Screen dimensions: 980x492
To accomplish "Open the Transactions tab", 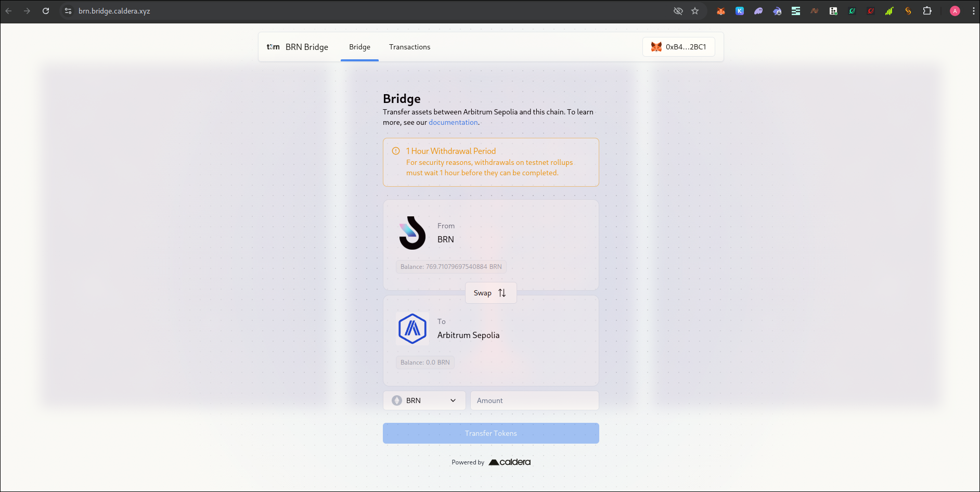I will coord(409,47).
